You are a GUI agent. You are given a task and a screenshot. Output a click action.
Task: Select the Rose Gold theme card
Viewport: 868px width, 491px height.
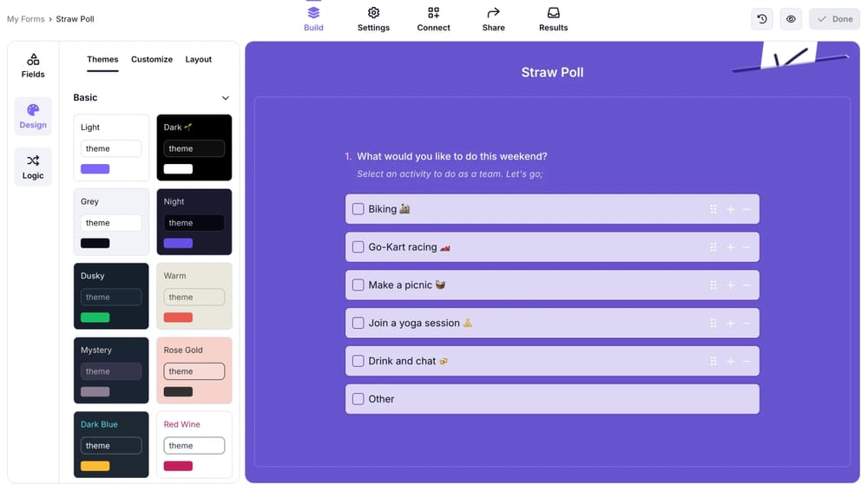pos(194,370)
